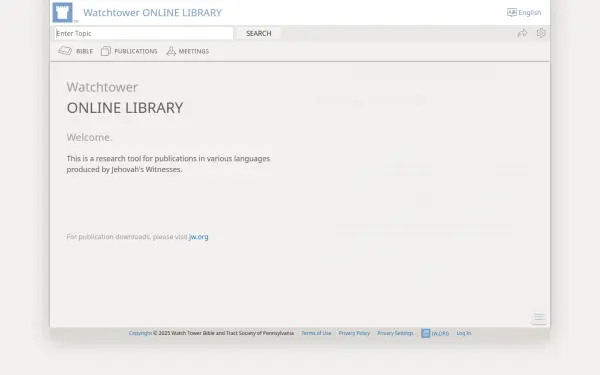Open the PUBLICATIONS menu item

tap(136, 51)
